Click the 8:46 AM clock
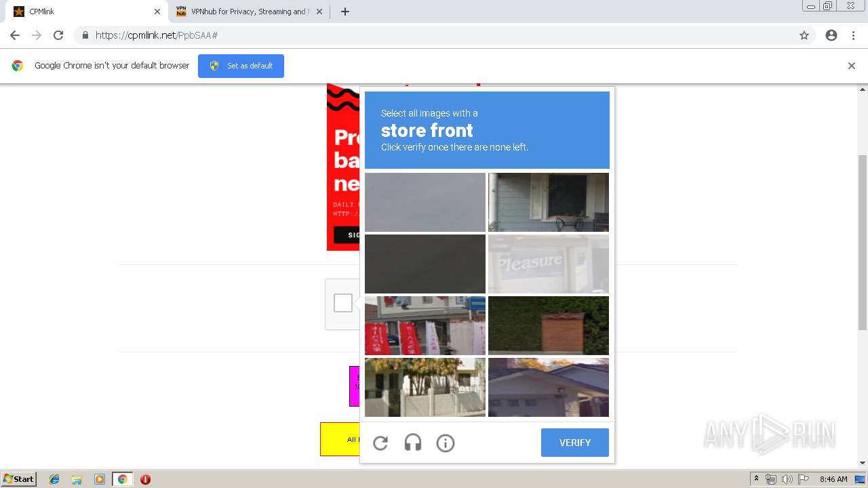Image resolution: width=868 pixels, height=488 pixels. [833, 479]
